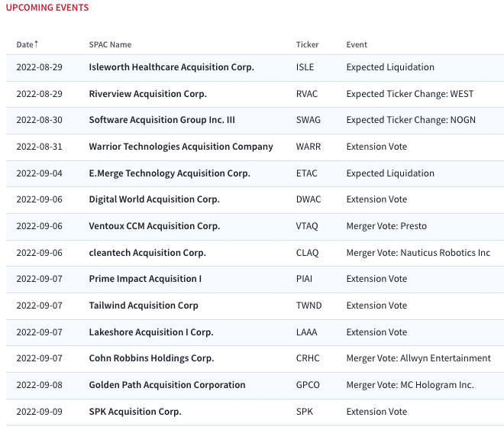Click the sort arrow next to Date

coord(37,44)
